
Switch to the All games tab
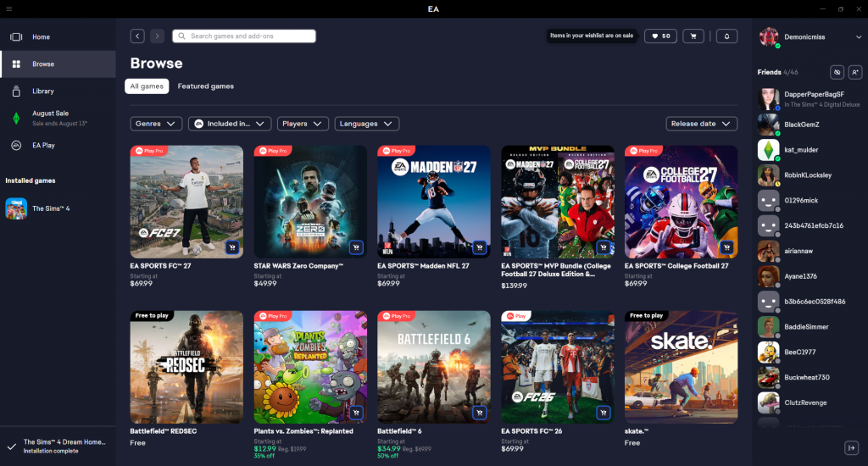pos(147,86)
